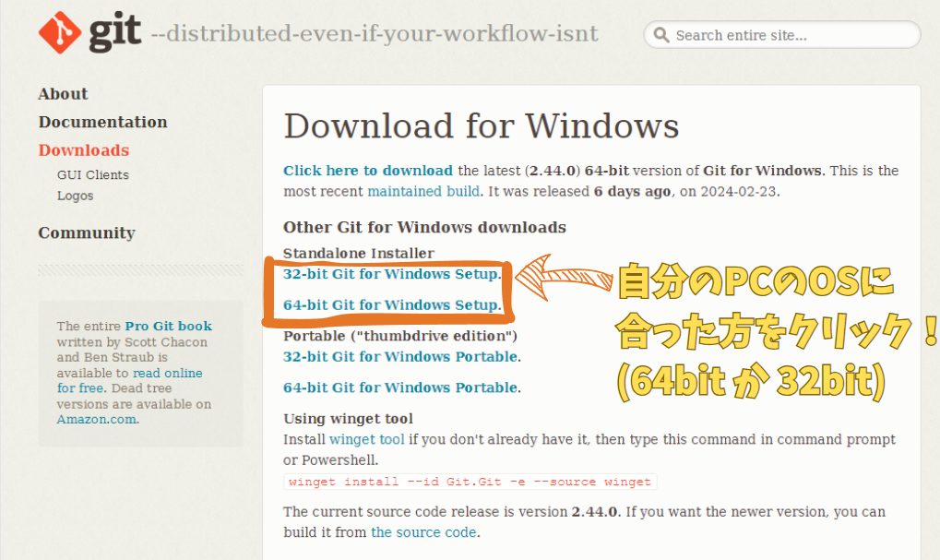Download 64-bit Git for Windows Portable
The width and height of the screenshot is (940, 560).
399,387
